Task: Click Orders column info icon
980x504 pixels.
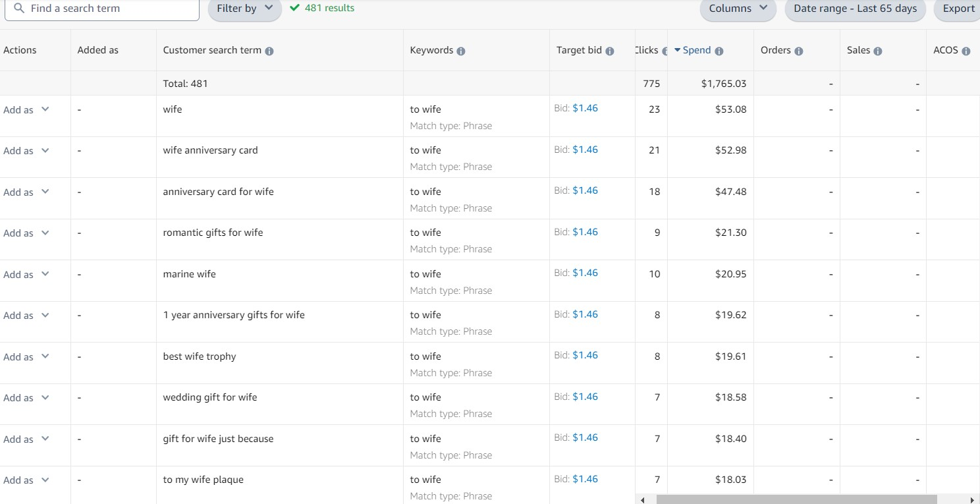Action: click(x=799, y=51)
